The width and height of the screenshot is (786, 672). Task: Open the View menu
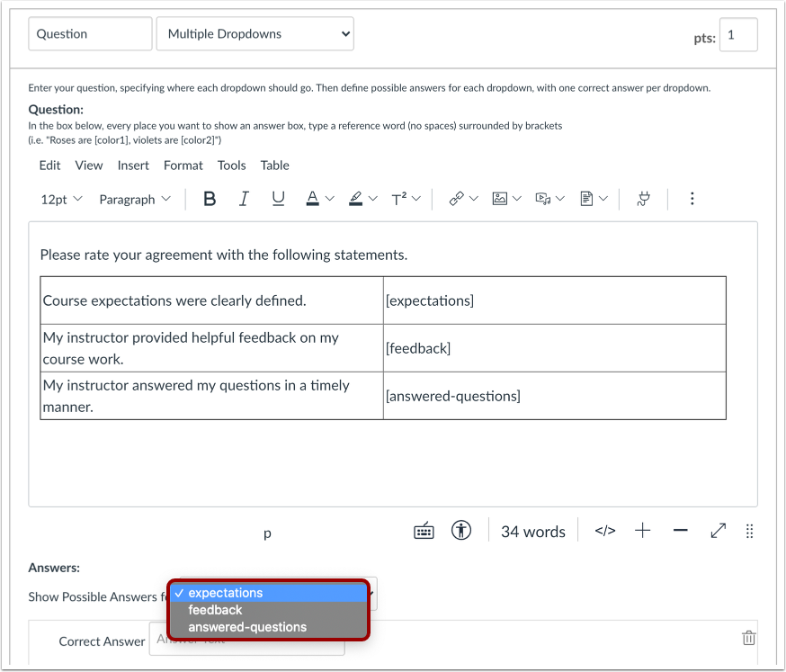click(x=89, y=166)
